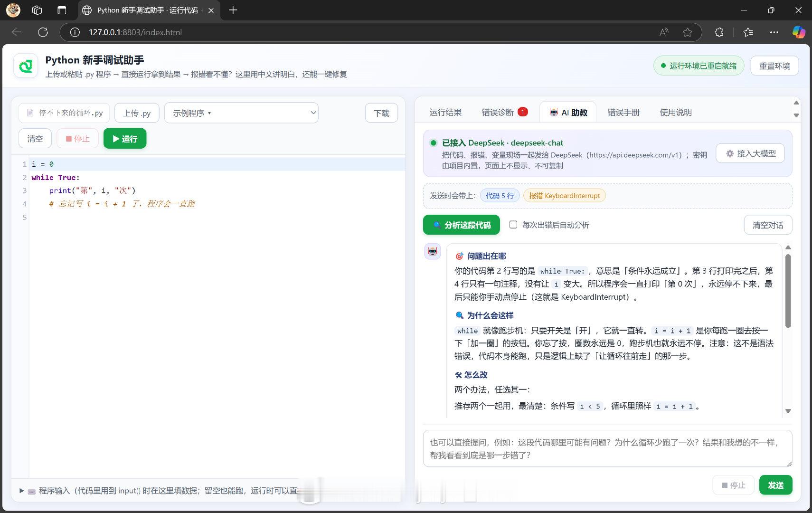
Task: Open the 示例程序 dropdown
Action: 241,113
